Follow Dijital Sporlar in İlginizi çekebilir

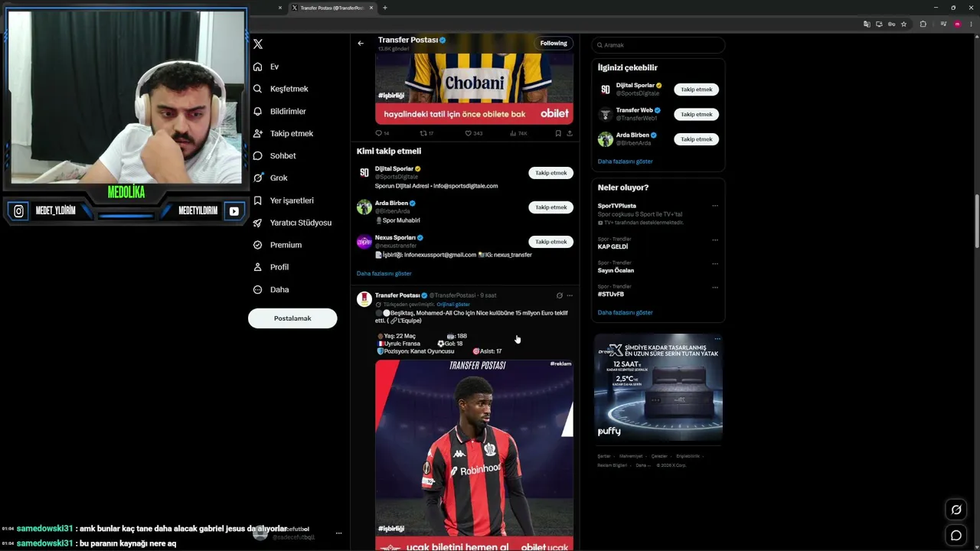pyautogui.click(x=697, y=90)
